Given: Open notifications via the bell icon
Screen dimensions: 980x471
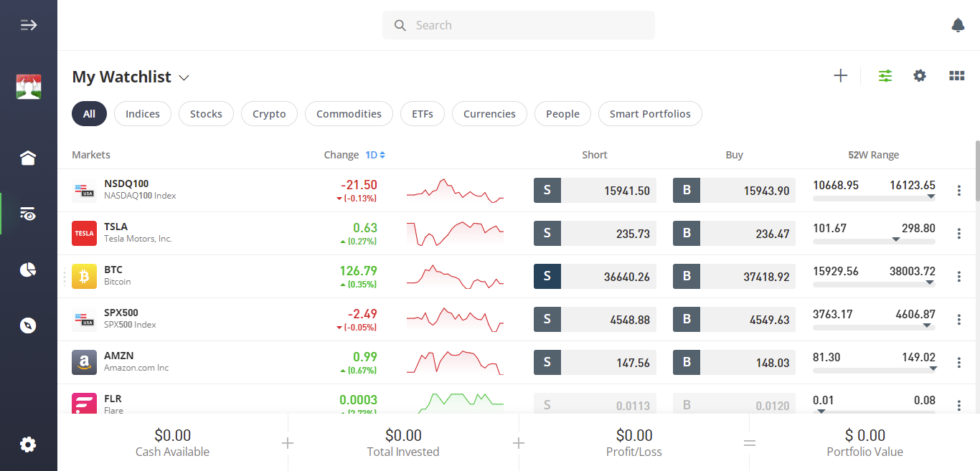Looking at the screenshot, I should point(958,24).
